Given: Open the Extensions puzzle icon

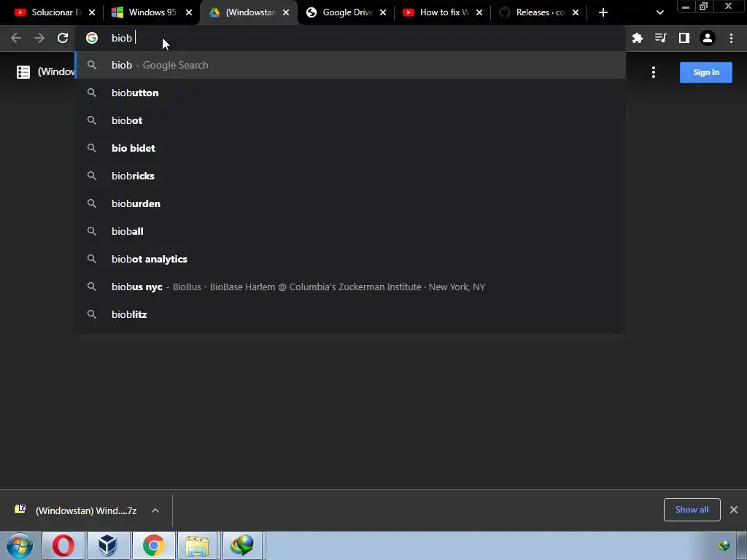Looking at the screenshot, I should (x=637, y=38).
